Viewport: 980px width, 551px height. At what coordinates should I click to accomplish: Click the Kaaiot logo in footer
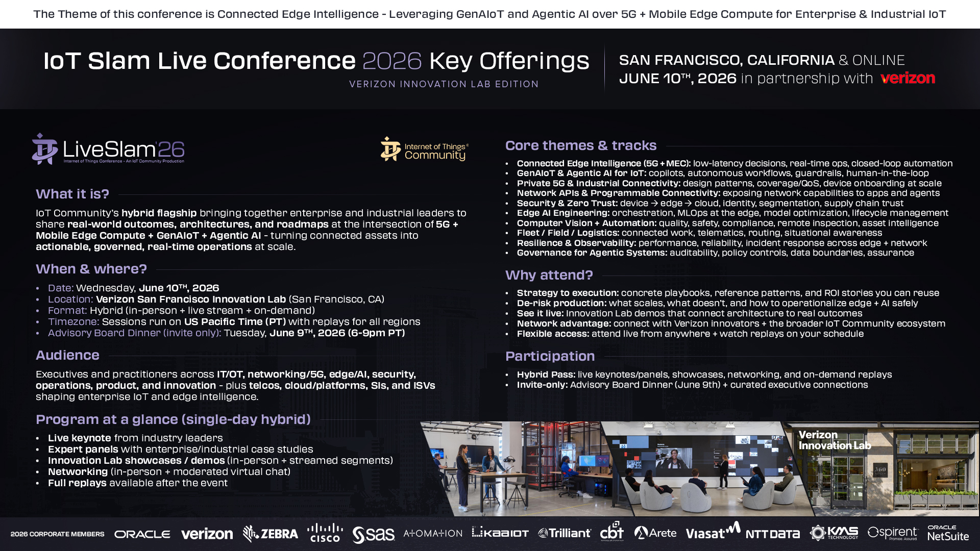pos(500,533)
